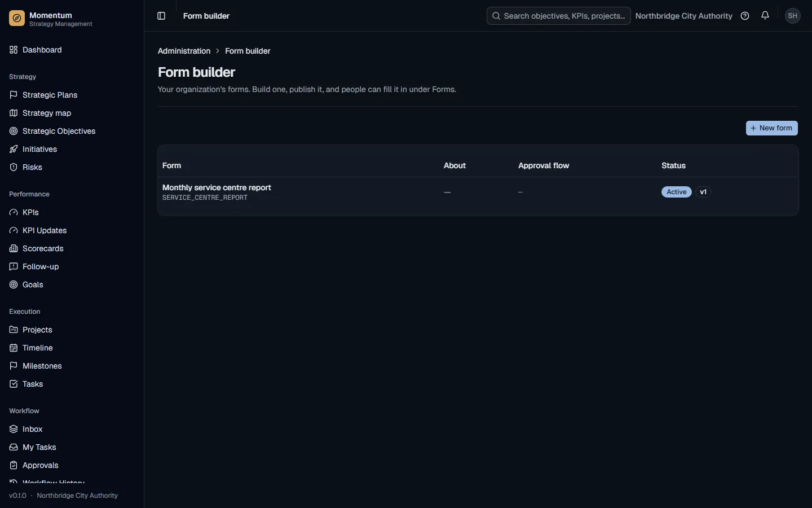Open the Northbridge City Authority organization switcher
Screen dimensions: 812x508
click(683, 16)
